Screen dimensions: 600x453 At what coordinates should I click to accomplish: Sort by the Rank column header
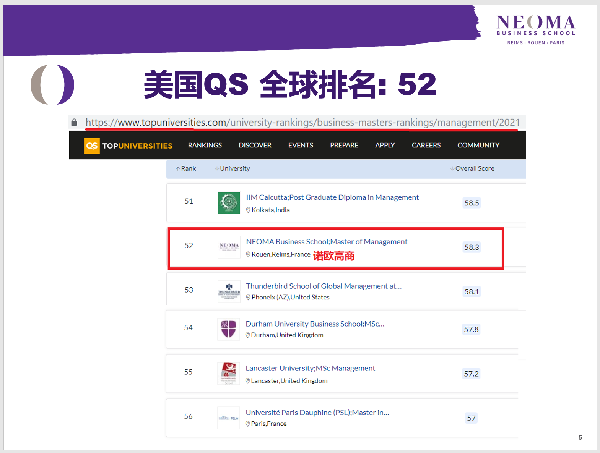click(x=186, y=168)
